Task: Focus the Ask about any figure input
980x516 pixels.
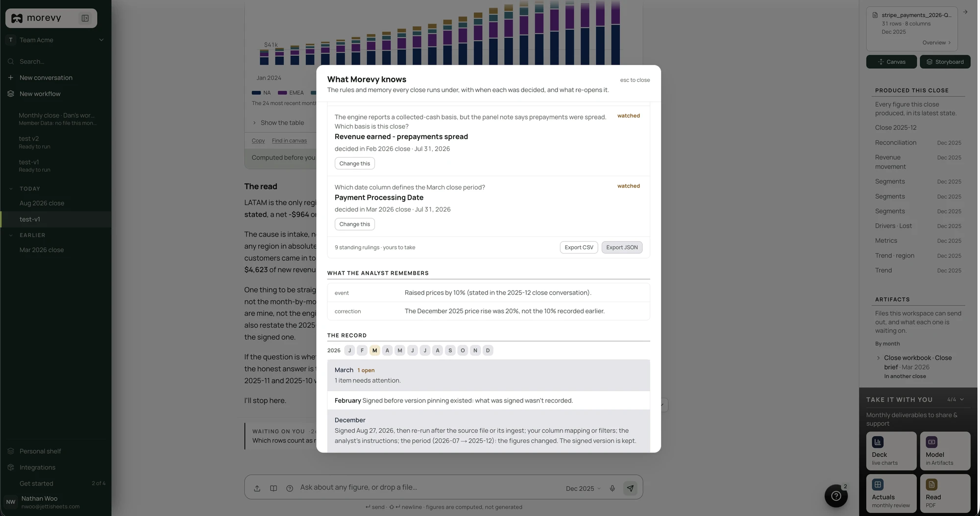Action: coord(429,488)
